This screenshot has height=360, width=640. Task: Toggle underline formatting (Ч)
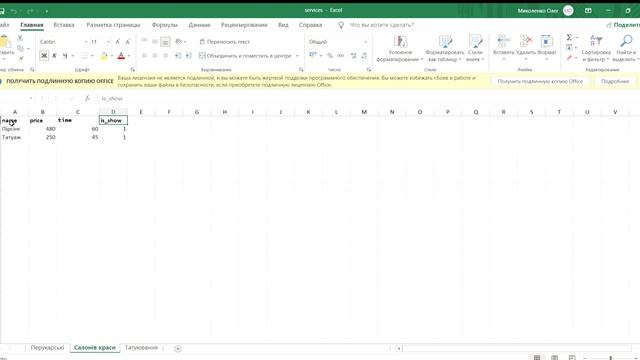(x=64, y=56)
